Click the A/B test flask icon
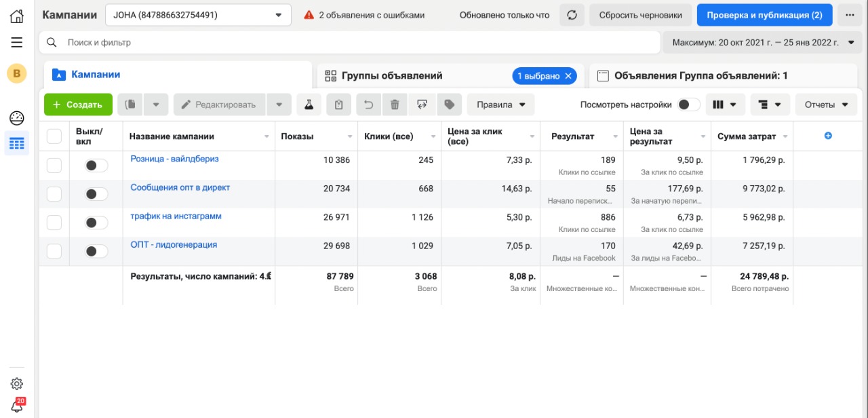 tap(309, 104)
